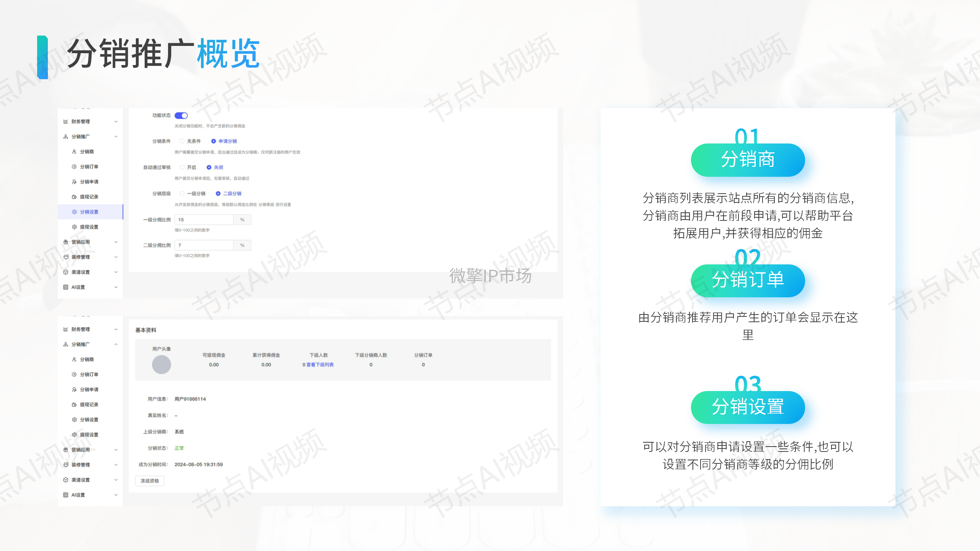Click the 0.00 value under 可提现佣金
This screenshot has width=980, height=551.
(214, 365)
